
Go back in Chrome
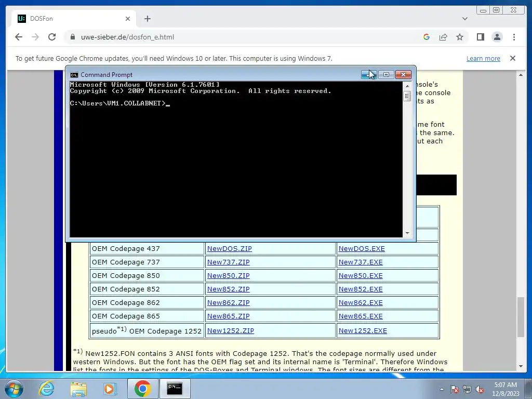[x=19, y=37]
